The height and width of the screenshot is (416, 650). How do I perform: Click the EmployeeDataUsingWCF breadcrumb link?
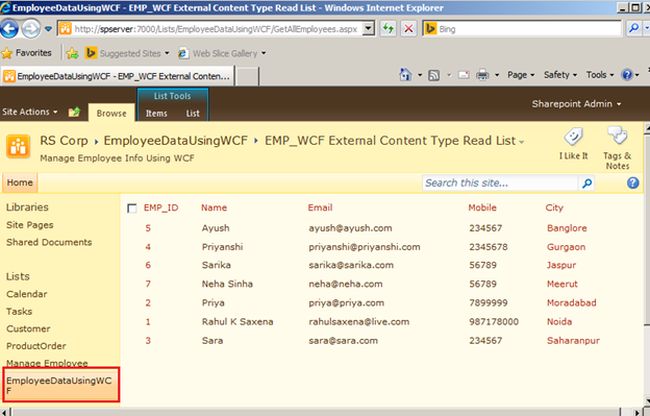click(175, 140)
